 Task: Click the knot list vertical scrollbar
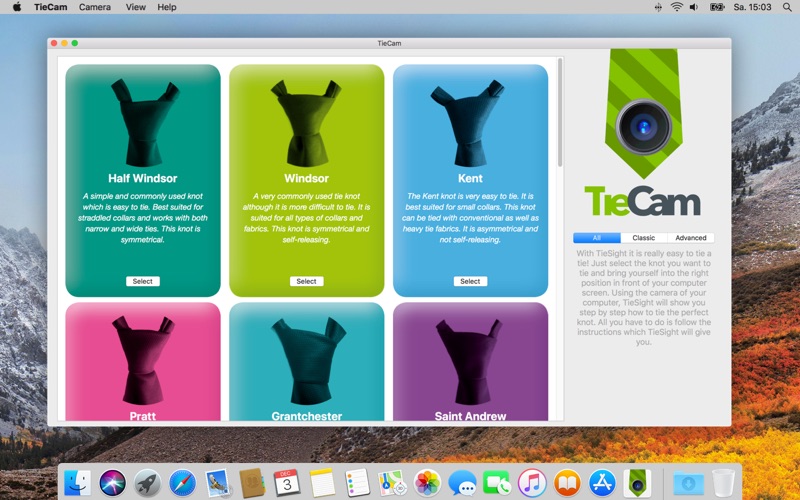tap(560, 112)
